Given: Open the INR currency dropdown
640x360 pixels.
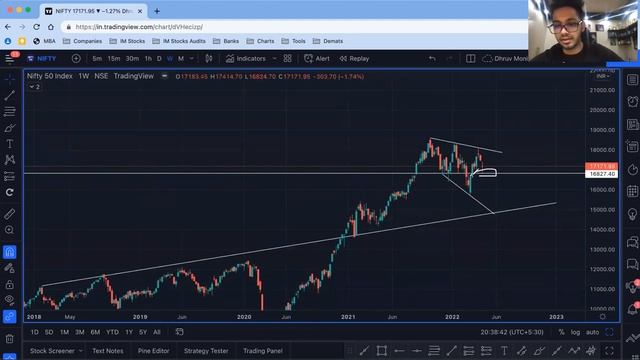Looking at the screenshot, I should (x=602, y=76).
